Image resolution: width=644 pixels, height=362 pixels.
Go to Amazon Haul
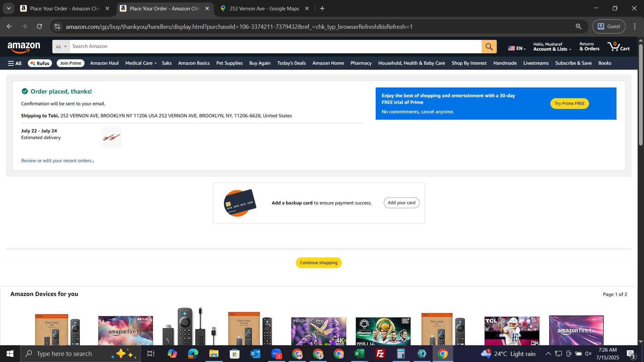click(104, 63)
